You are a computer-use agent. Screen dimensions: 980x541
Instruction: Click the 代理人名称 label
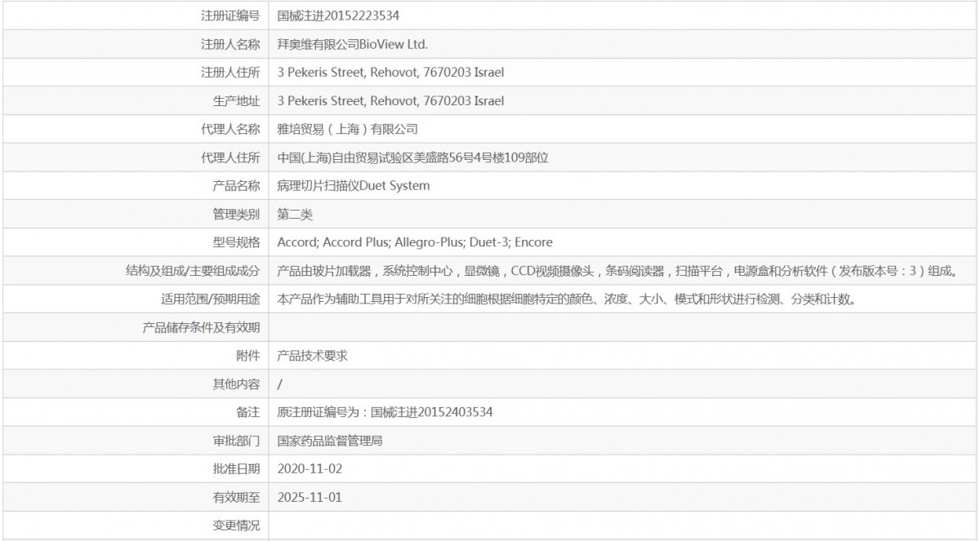tap(230, 129)
